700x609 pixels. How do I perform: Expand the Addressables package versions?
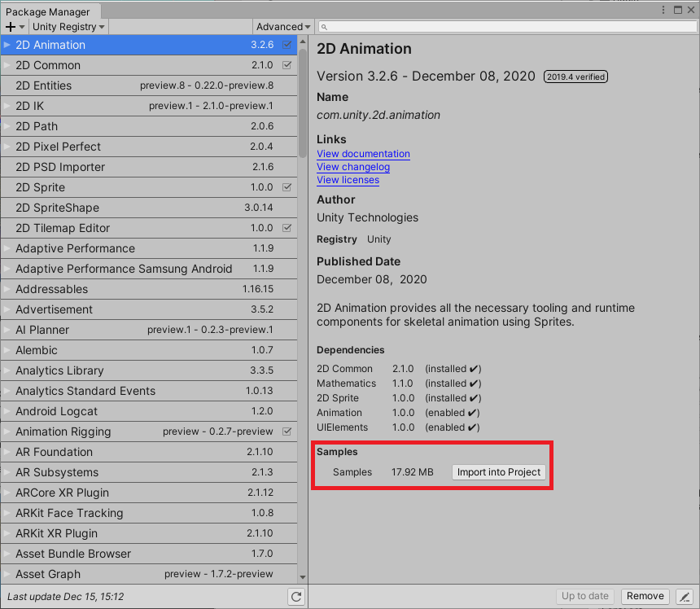coord(7,289)
